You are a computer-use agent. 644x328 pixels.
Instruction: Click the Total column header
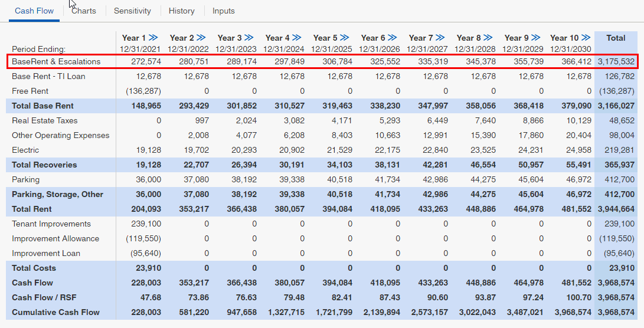(616, 38)
